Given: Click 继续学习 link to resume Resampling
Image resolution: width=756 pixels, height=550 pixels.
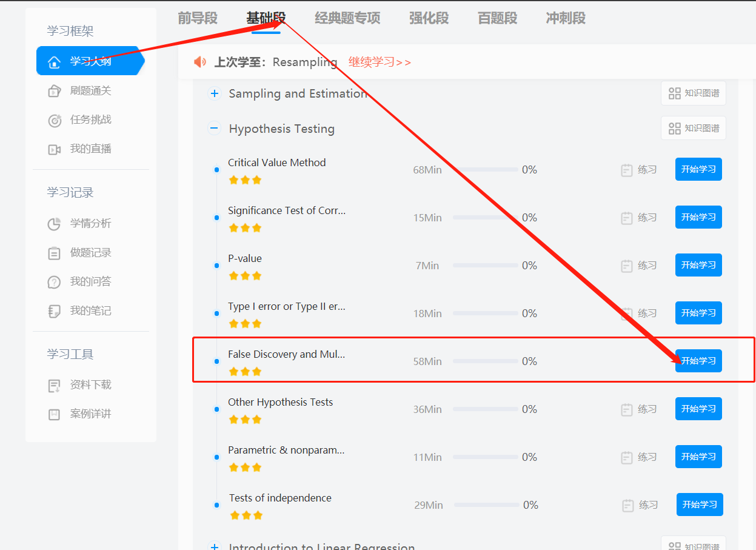Looking at the screenshot, I should click(x=380, y=62).
